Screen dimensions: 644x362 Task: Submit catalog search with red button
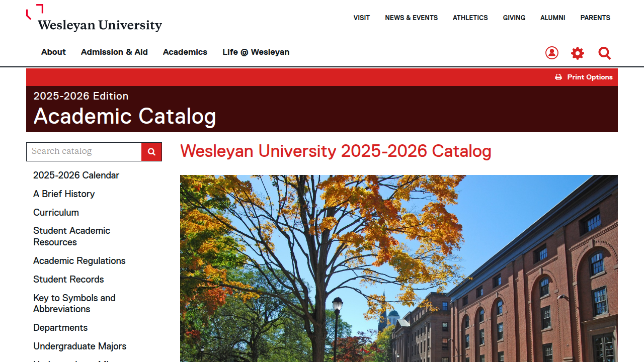pos(151,151)
